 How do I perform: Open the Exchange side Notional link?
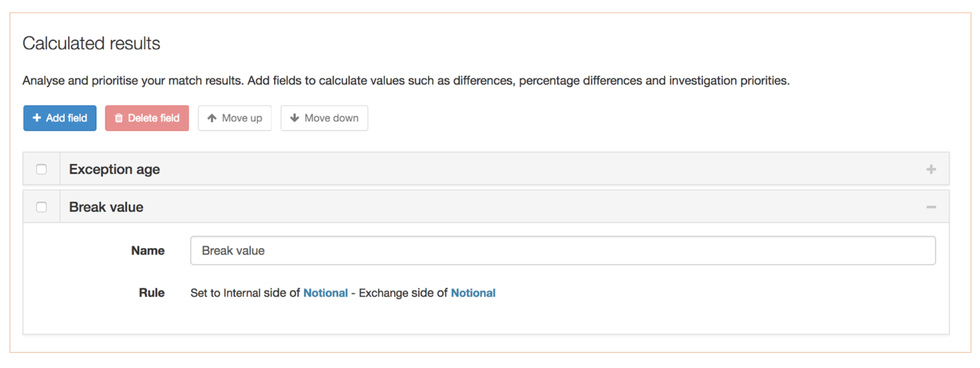473,293
